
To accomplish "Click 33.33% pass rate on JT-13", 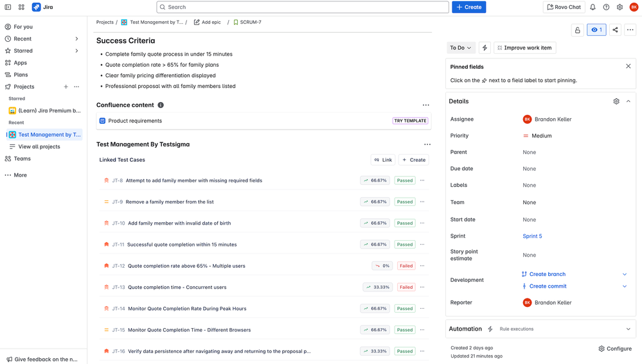I will coord(377,288).
